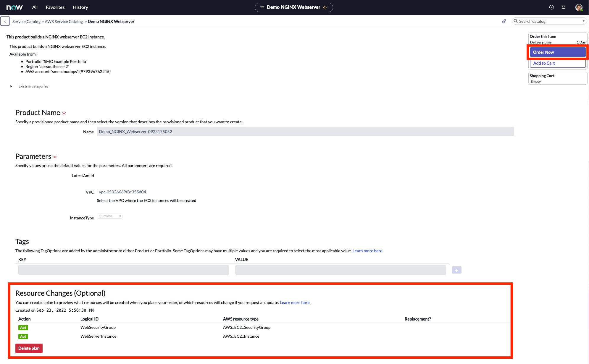The width and height of the screenshot is (589, 364).
Task: Expand Exists in categories section
Action: click(x=11, y=86)
